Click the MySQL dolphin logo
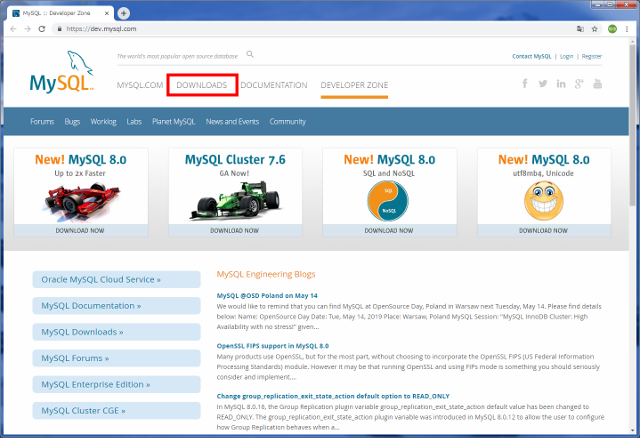This screenshot has width=640, height=438. coord(63,73)
